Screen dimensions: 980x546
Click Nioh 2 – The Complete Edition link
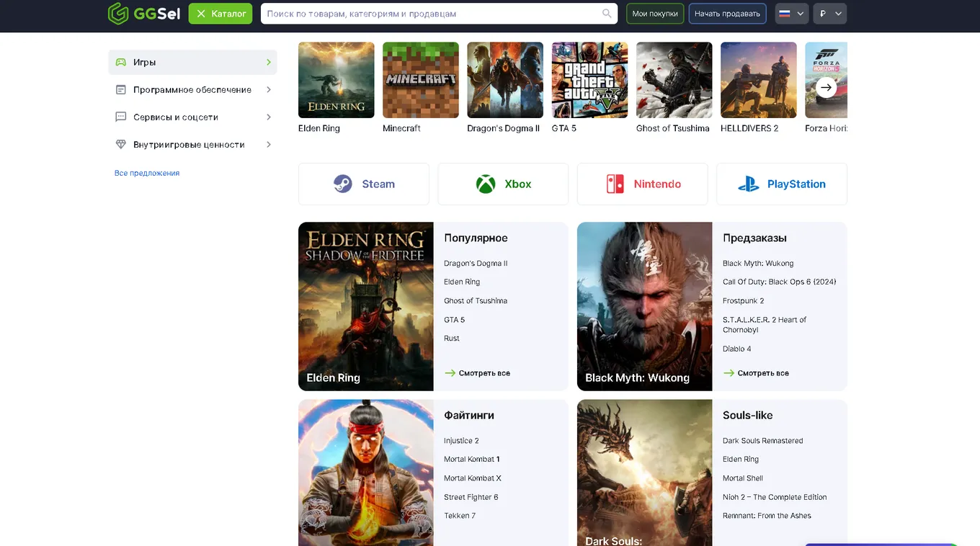[775, 497]
